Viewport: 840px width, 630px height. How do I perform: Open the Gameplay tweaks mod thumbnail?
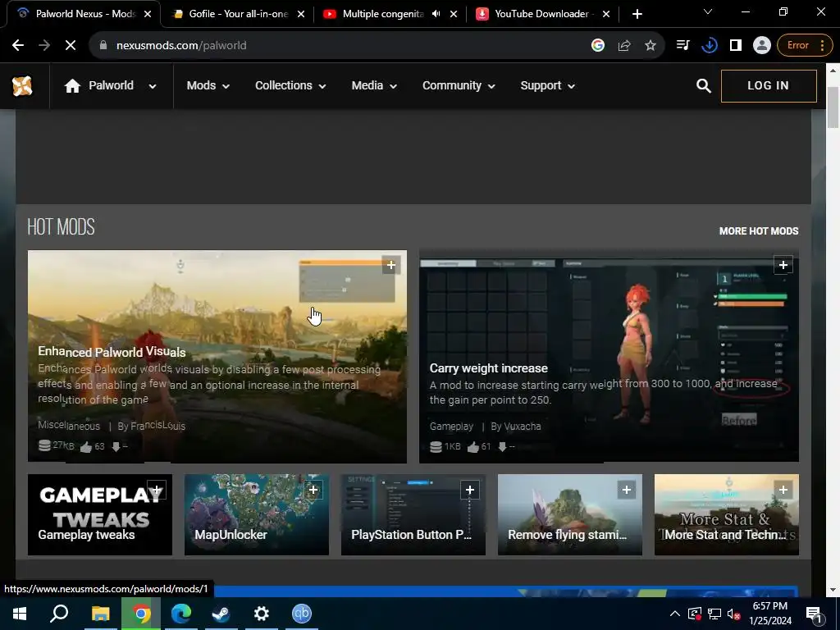click(x=100, y=515)
